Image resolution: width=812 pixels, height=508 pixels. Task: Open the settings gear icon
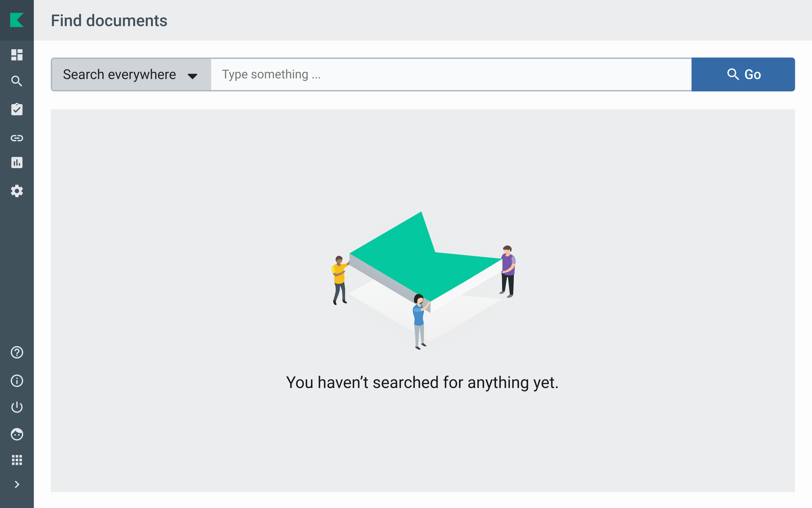tap(17, 191)
